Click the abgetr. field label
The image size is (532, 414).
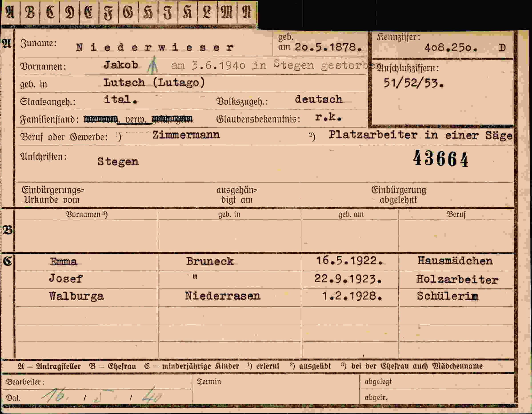376,397
